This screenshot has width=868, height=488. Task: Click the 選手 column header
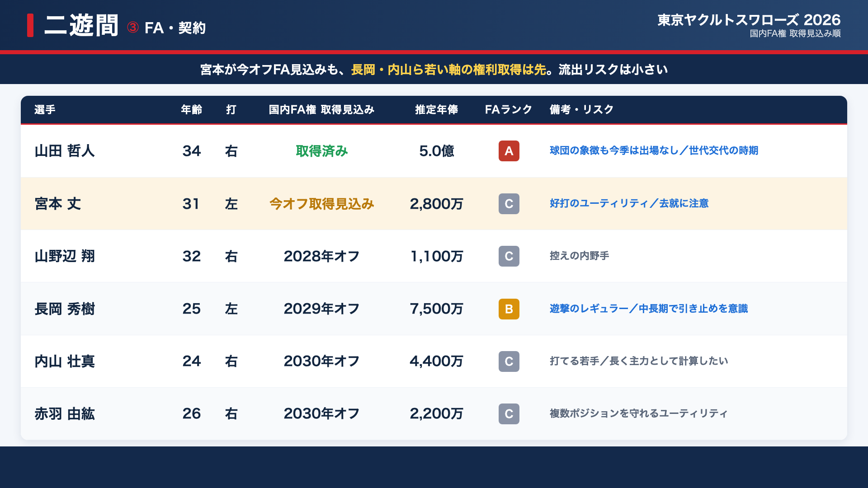click(45, 110)
